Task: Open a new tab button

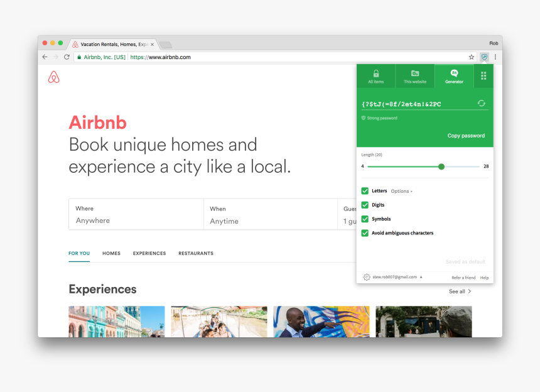Action: (166, 45)
